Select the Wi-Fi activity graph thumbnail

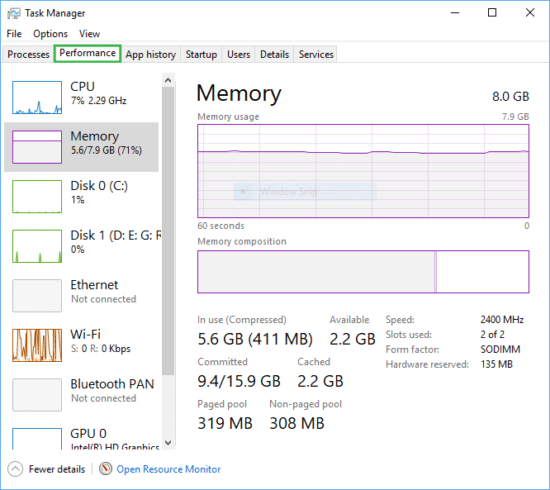click(x=37, y=345)
